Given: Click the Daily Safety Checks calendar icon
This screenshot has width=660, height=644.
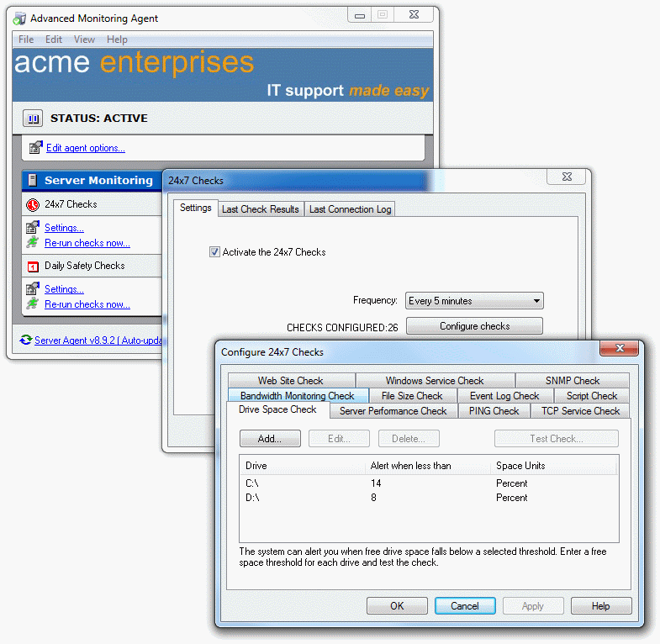Looking at the screenshot, I should pyautogui.click(x=33, y=266).
